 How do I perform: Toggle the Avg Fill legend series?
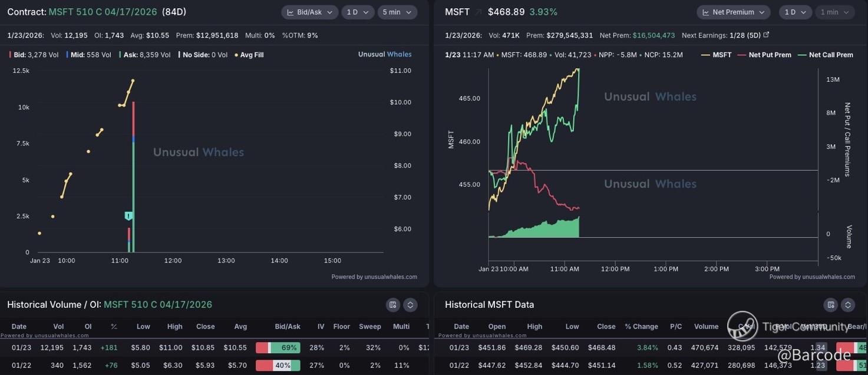pos(249,55)
